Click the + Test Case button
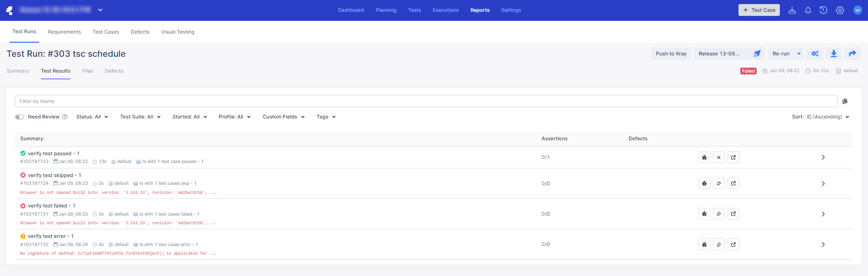The image size is (868, 276). click(x=758, y=10)
